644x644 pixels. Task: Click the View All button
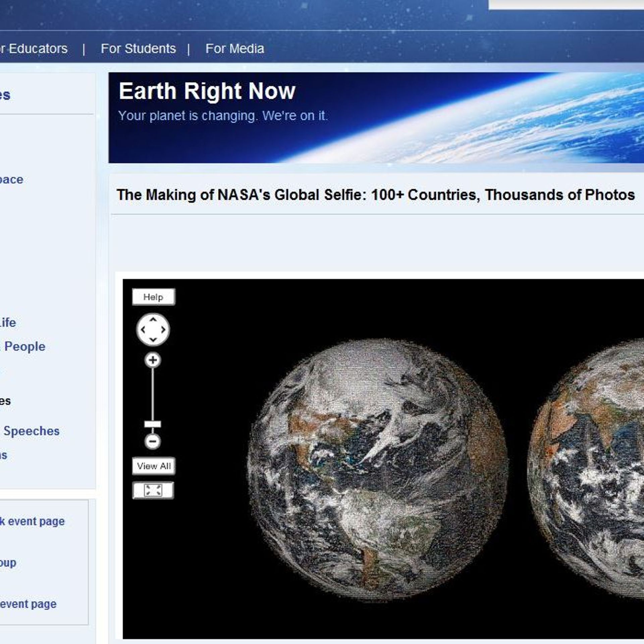[153, 466]
